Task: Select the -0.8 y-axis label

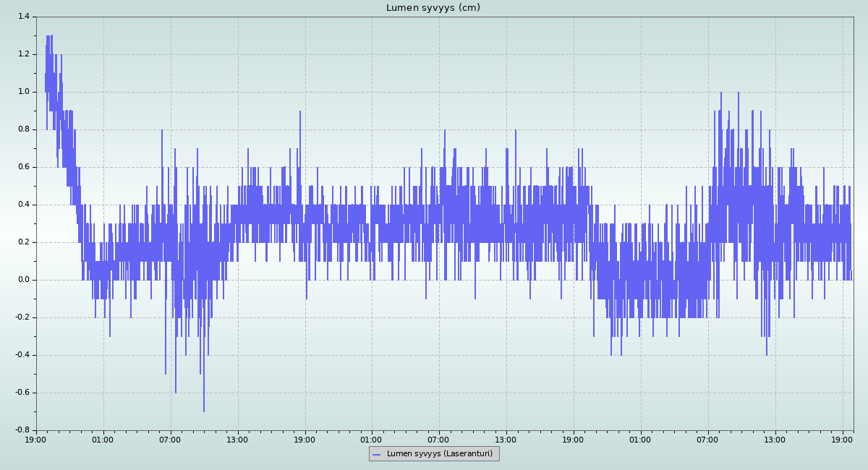Action: (22, 430)
